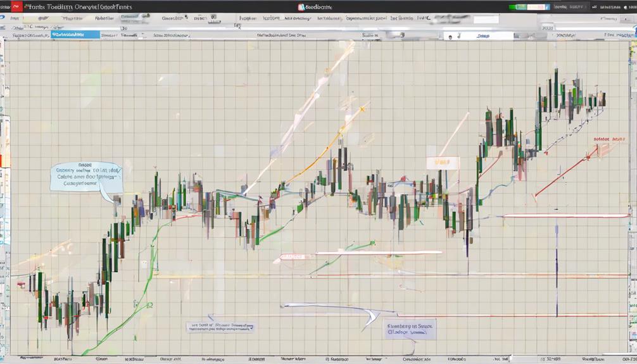Click the icon beside the centered window title
The height and width of the screenshot is (364, 637).
(x=301, y=7)
